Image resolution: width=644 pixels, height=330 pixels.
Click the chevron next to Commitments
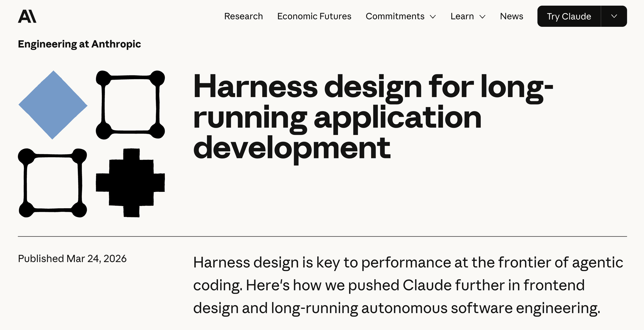click(433, 17)
